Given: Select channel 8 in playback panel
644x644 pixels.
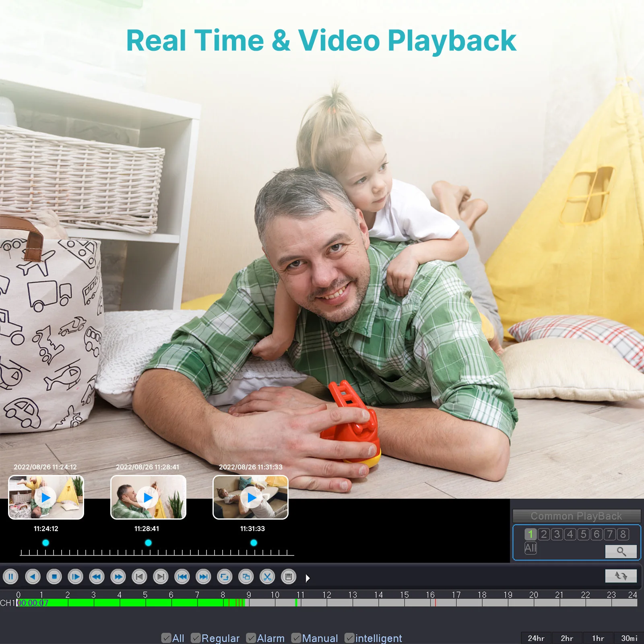Looking at the screenshot, I should pyautogui.click(x=623, y=534).
